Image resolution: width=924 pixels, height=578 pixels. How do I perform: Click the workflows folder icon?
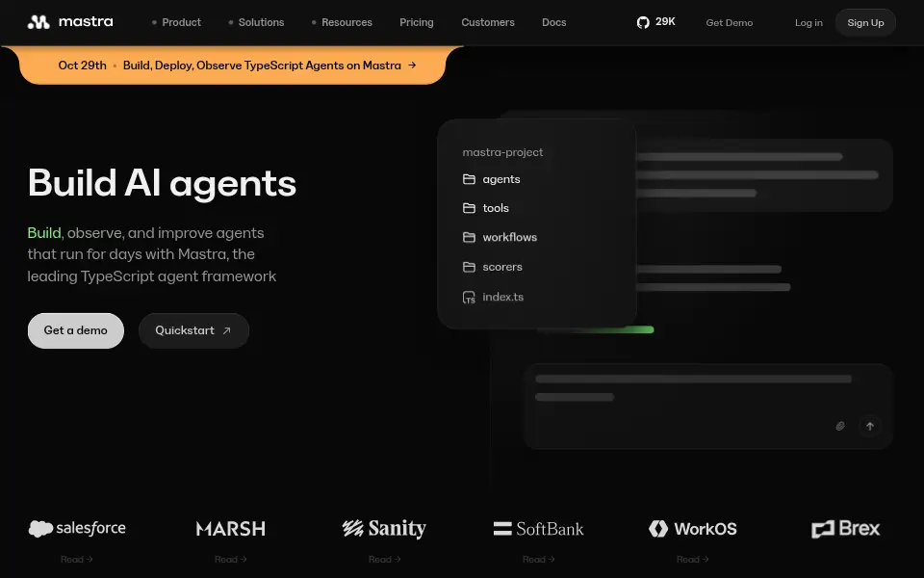click(469, 237)
